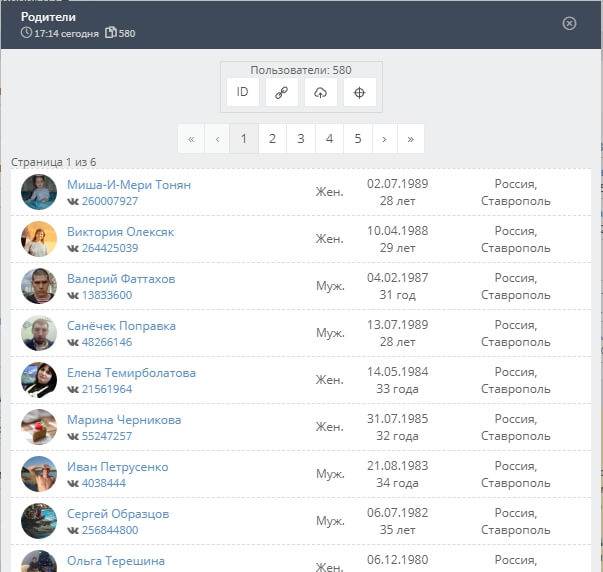Screen dimensions: 603x572
Task: Click the crosshair target icon button
Action: (x=359, y=92)
